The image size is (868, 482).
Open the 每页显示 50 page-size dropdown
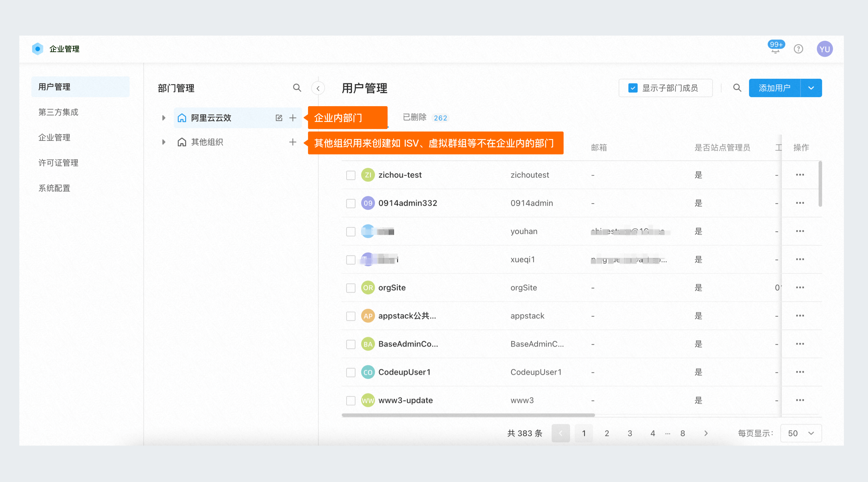tap(801, 433)
